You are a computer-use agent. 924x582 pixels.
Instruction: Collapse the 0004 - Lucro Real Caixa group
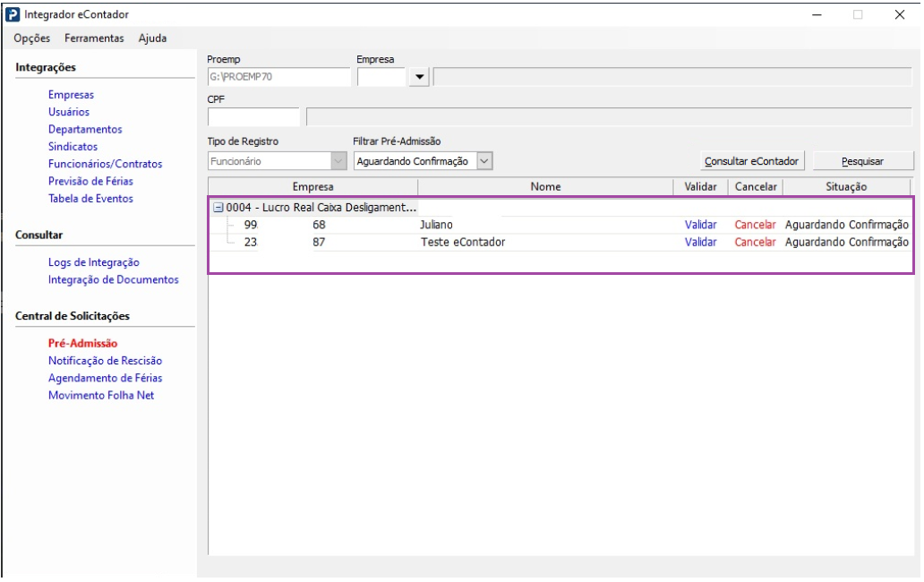click(x=218, y=208)
